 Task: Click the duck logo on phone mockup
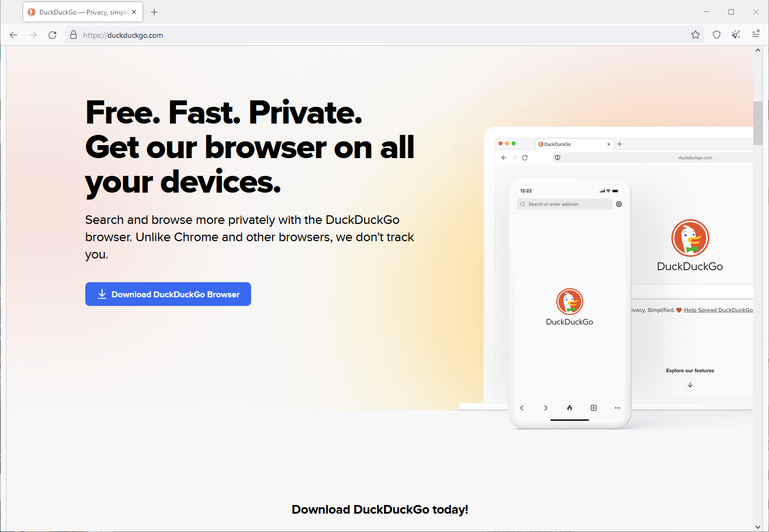coord(570,302)
